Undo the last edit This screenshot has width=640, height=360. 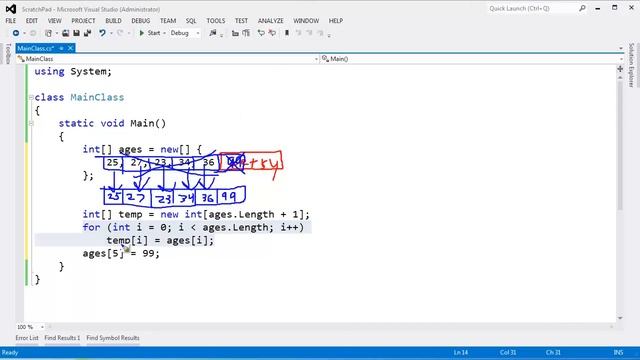coord(102,33)
